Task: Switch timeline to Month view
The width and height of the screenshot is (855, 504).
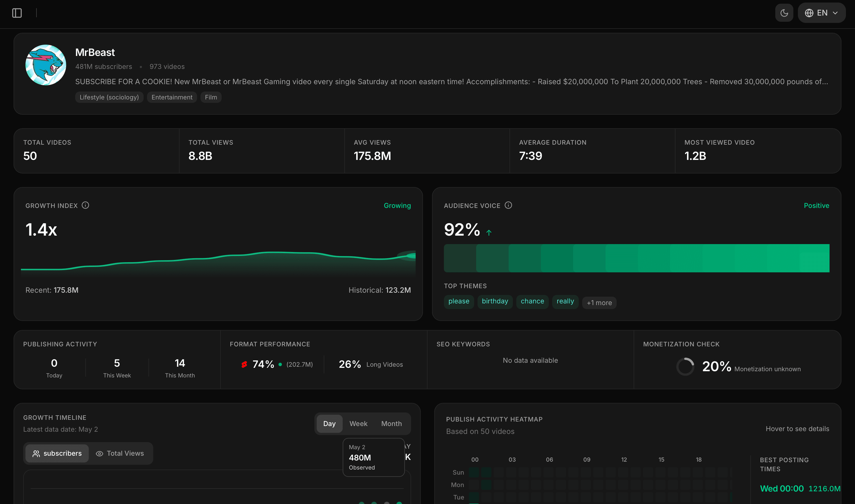Action: (391, 423)
